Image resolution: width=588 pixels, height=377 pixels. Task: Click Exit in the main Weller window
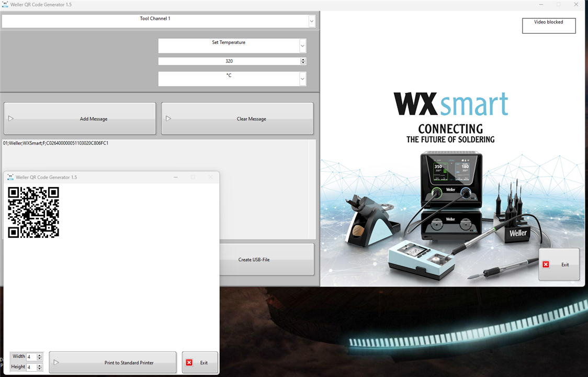tap(559, 264)
